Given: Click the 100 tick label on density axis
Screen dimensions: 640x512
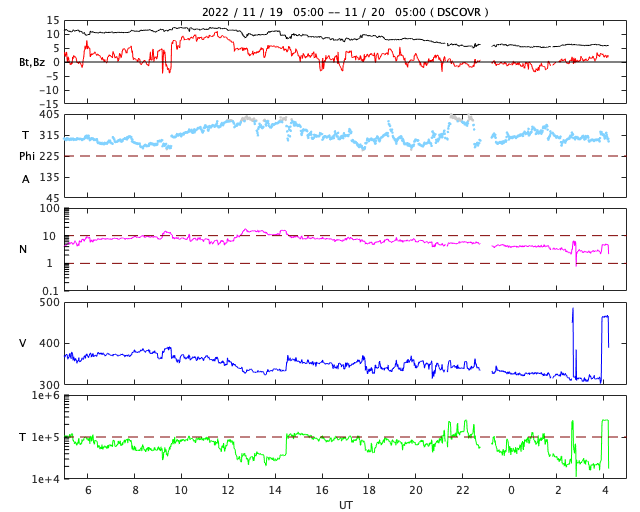Looking at the screenshot, I should tap(50, 209).
